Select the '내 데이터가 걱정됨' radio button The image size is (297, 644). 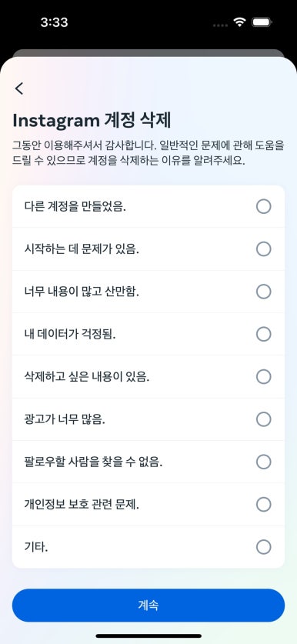(263, 335)
